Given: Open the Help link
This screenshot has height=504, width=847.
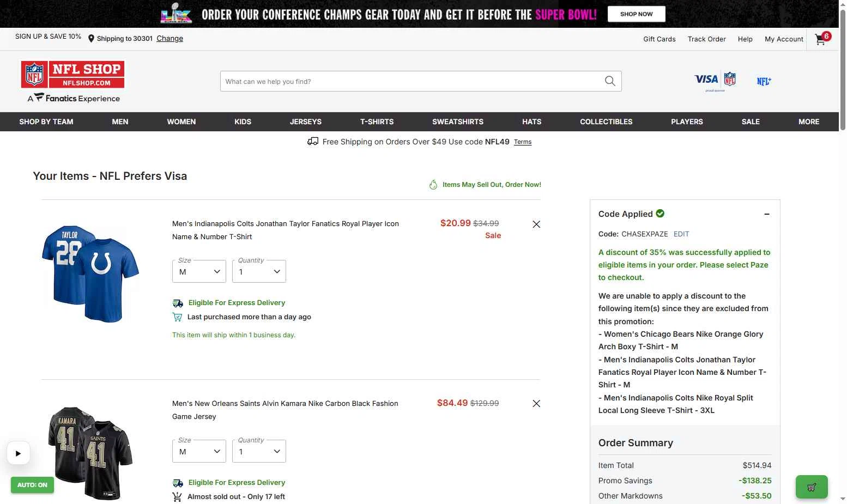Looking at the screenshot, I should (x=745, y=39).
